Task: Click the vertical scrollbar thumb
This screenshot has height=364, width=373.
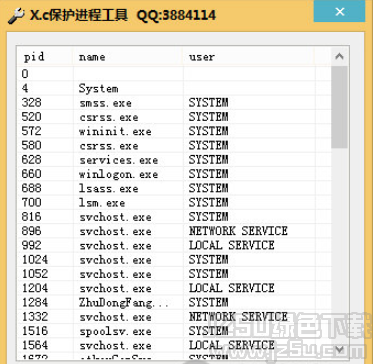Action: coord(339,107)
